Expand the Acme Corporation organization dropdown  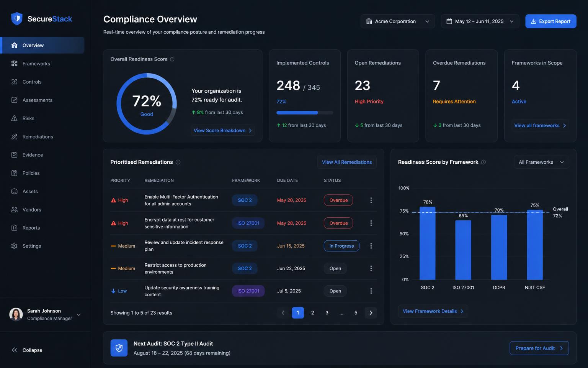coord(398,21)
